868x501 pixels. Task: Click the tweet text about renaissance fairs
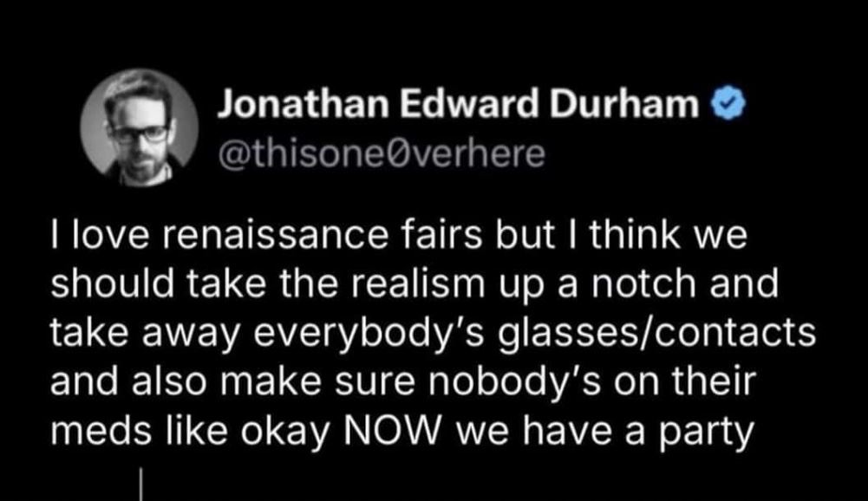pyautogui.click(x=433, y=333)
